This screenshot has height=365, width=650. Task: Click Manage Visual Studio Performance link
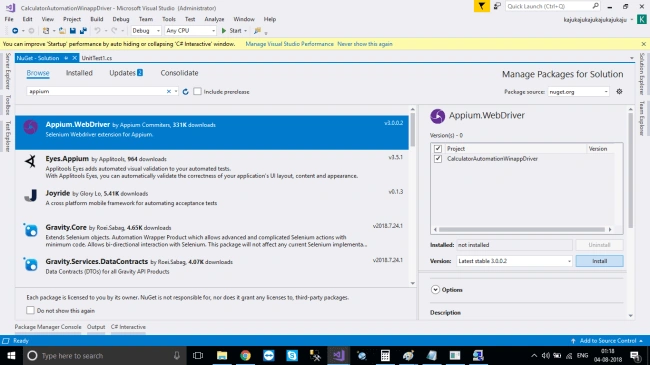tap(289, 44)
